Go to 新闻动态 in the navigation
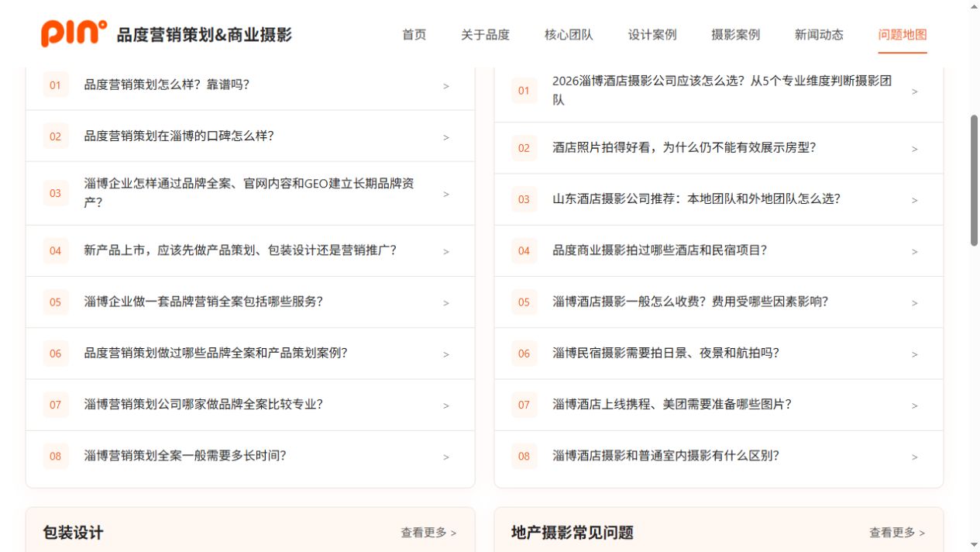 click(x=820, y=35)
